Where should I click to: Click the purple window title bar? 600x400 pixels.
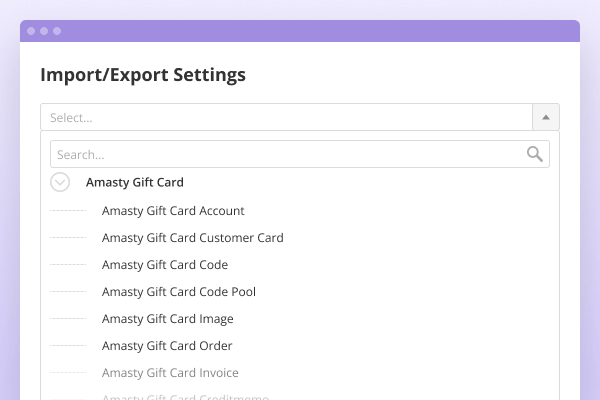(x=300, y=31)
